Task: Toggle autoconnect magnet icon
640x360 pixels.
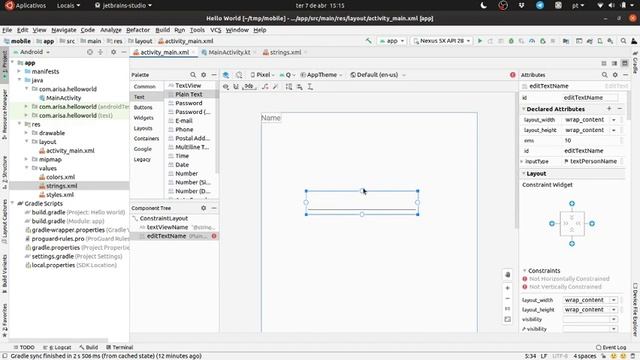Action: coord(236,87)
